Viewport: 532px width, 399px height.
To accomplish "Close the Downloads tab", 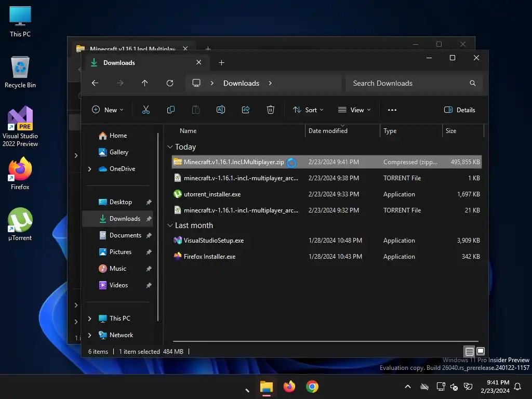I will (x=199, y=62).
